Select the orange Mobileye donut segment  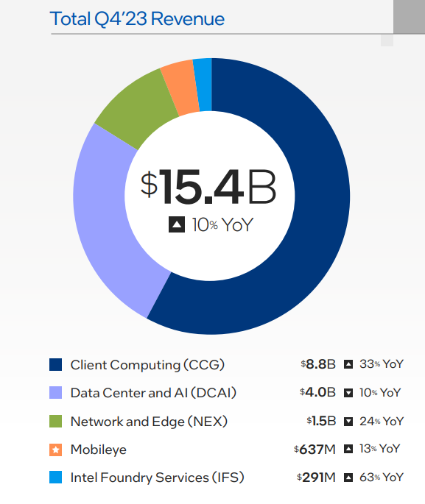pyautogui.click(x=180, y=88)
